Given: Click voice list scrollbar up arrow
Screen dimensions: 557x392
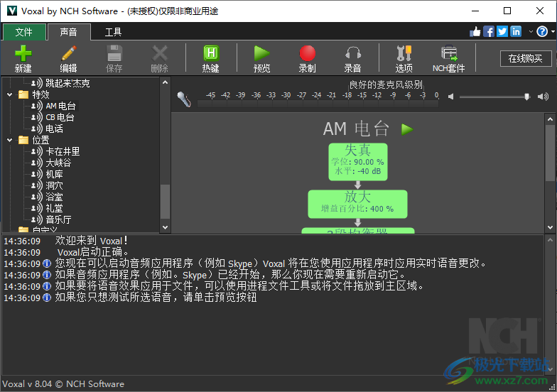Looking at the screenshot, I should pos(165,82).
